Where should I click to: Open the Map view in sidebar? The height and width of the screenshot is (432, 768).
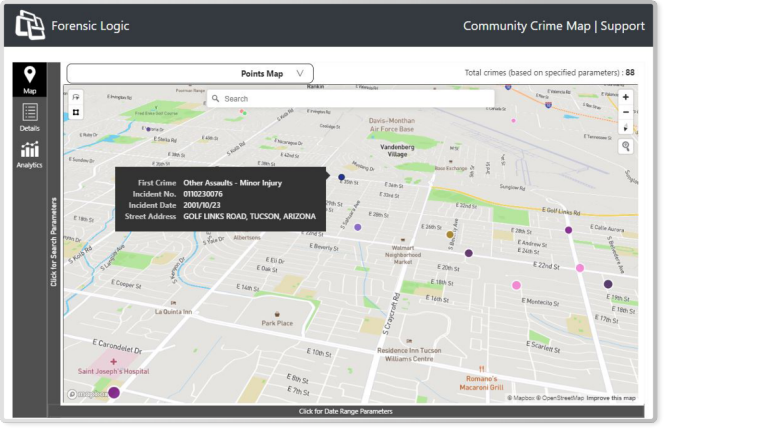click(x=30, y=79)
